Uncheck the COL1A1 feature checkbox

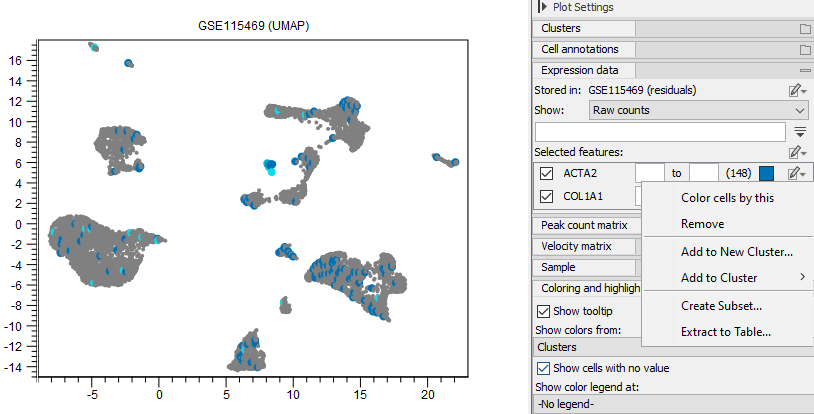point(546,197)
